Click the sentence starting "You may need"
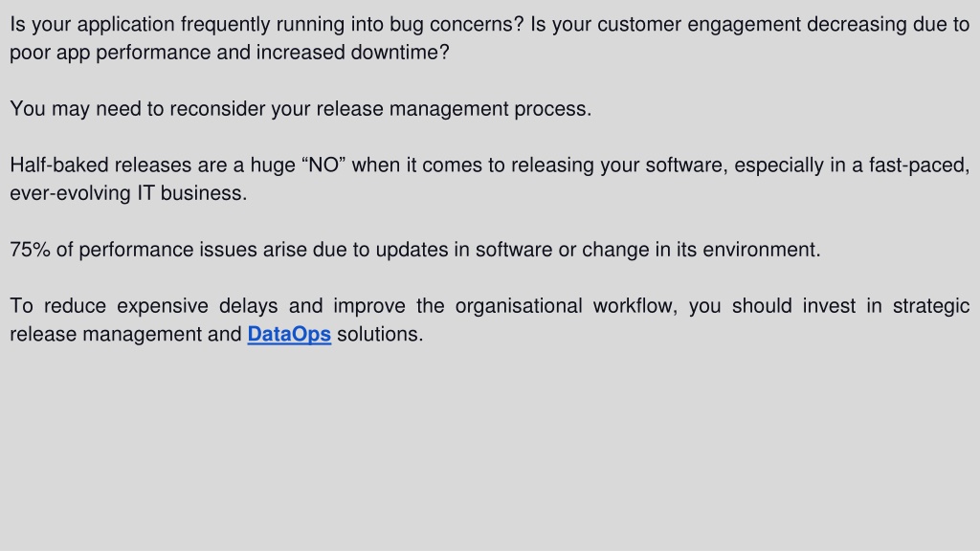 pos(301,109)
